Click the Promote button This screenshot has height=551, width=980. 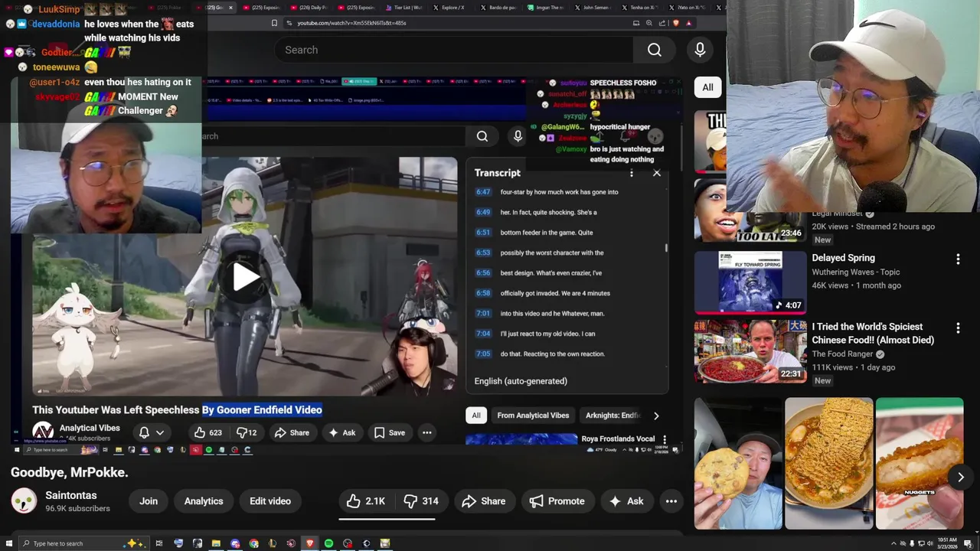(557, 501)
